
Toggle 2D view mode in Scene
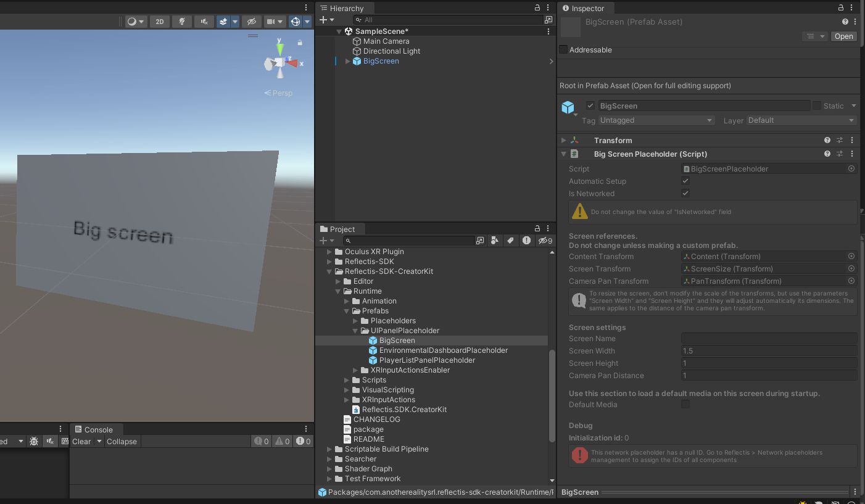pos(160,22)
